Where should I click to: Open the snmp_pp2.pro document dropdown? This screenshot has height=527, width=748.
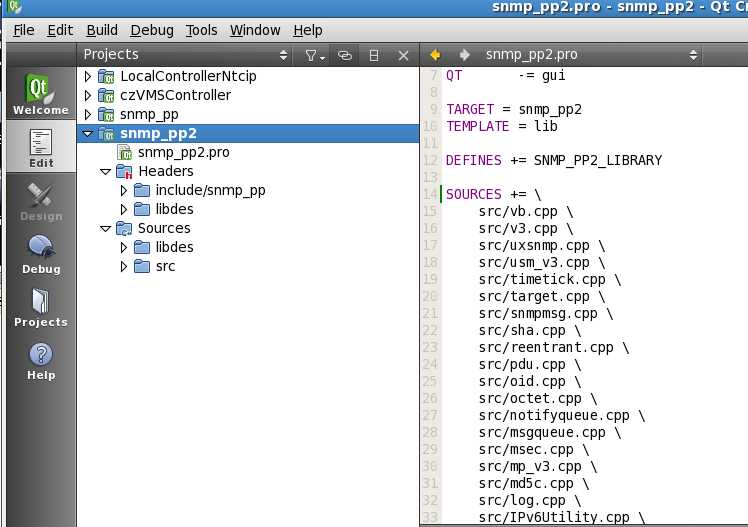tap(592, 55)
